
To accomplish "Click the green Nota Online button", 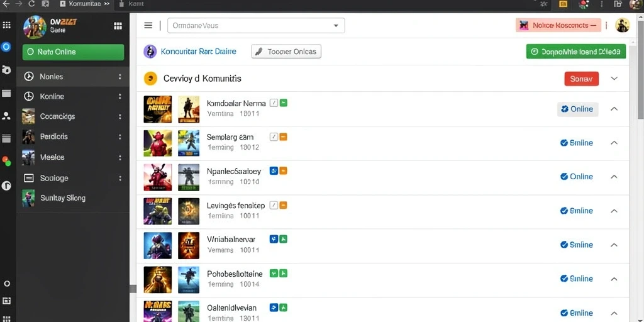I will click(73, 52).
